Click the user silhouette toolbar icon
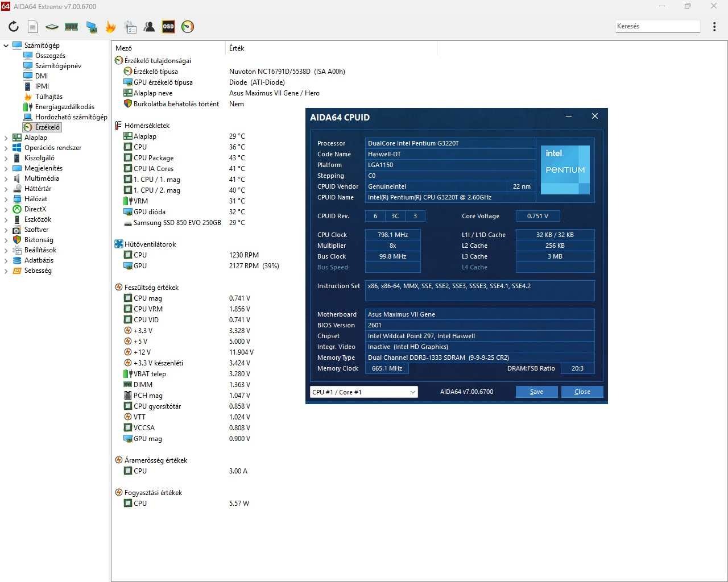728x582 pixels. coord(149,27)
